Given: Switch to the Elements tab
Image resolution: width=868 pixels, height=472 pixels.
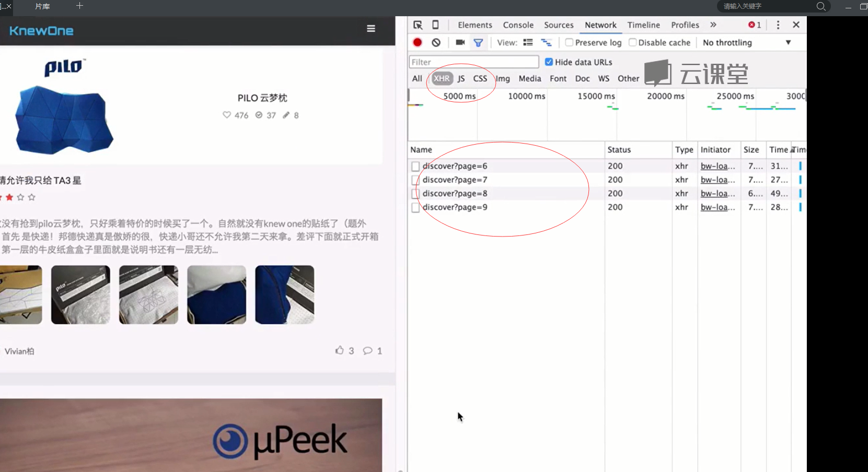Looking at the screenshot, I should click(x=475, y=25).
